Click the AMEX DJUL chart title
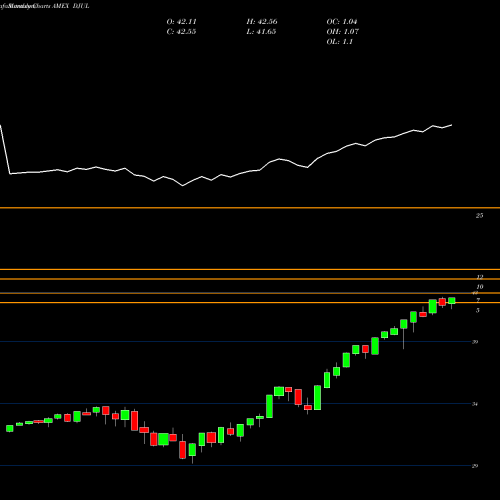 (70, 6)
